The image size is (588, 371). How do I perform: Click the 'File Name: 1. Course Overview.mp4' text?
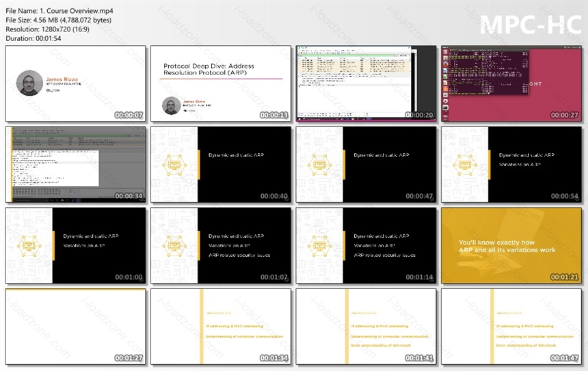[59, 11]
